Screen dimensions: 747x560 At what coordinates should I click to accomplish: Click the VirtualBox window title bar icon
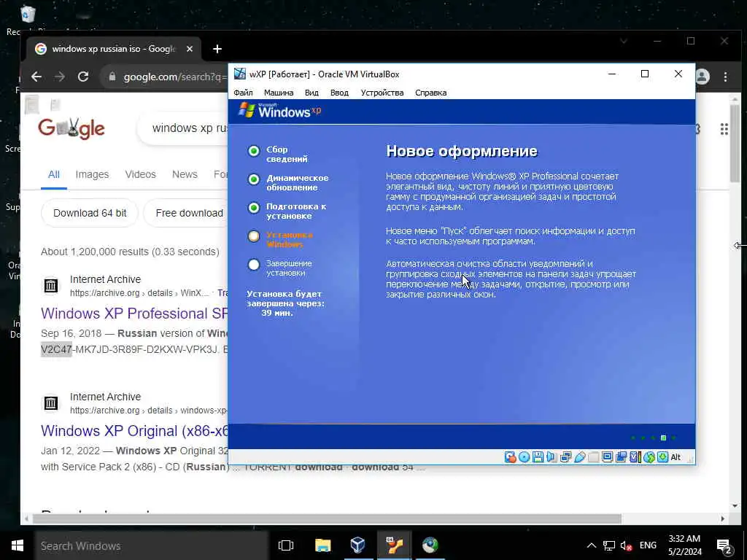239,74
